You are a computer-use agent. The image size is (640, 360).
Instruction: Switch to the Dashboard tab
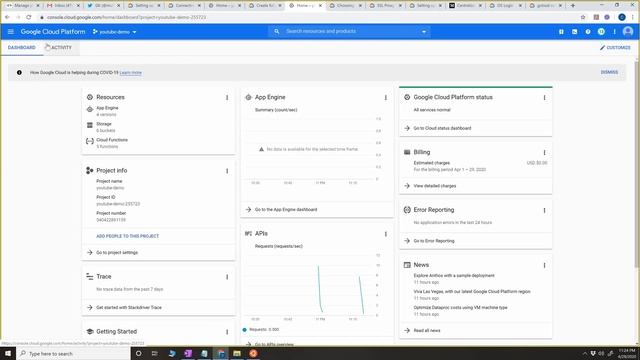(x=22, y=47)
